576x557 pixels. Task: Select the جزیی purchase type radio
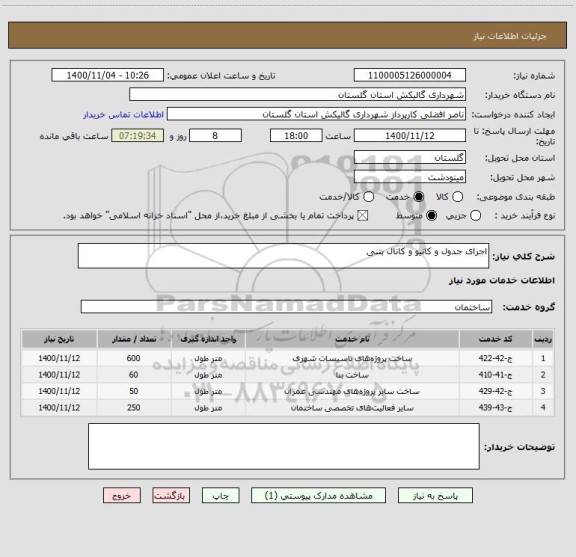475,216
